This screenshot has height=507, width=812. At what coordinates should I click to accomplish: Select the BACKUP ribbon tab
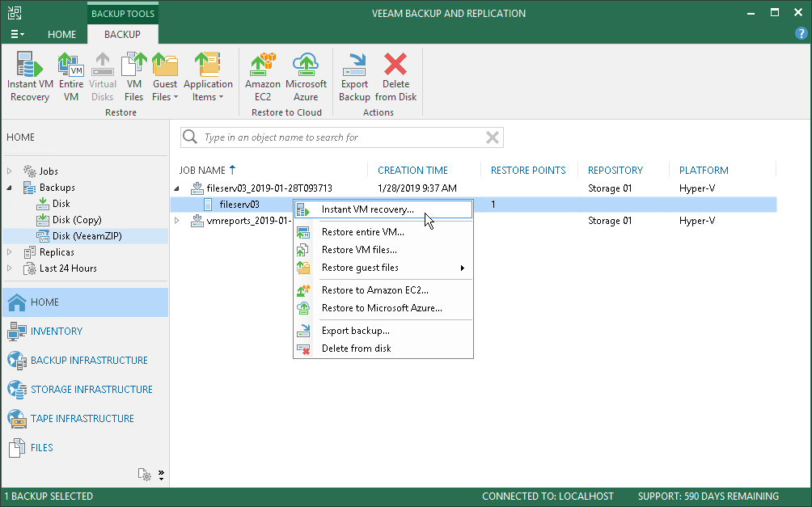(x=122, y=34)
